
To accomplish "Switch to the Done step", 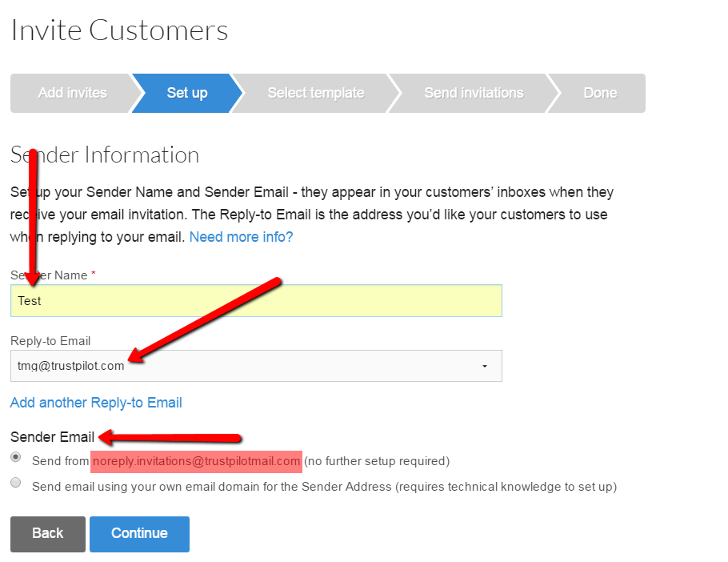I will 600,93.
